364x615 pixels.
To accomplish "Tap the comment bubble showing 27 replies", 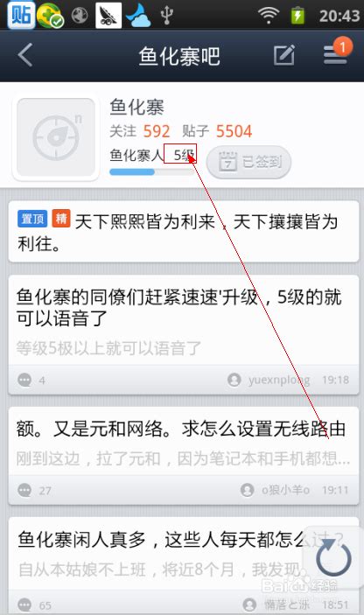I will click(34, 490).
